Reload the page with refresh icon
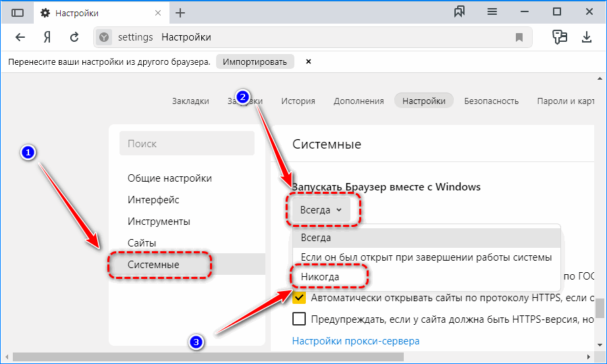Screen dimensions: 607x364 [74, 37]
